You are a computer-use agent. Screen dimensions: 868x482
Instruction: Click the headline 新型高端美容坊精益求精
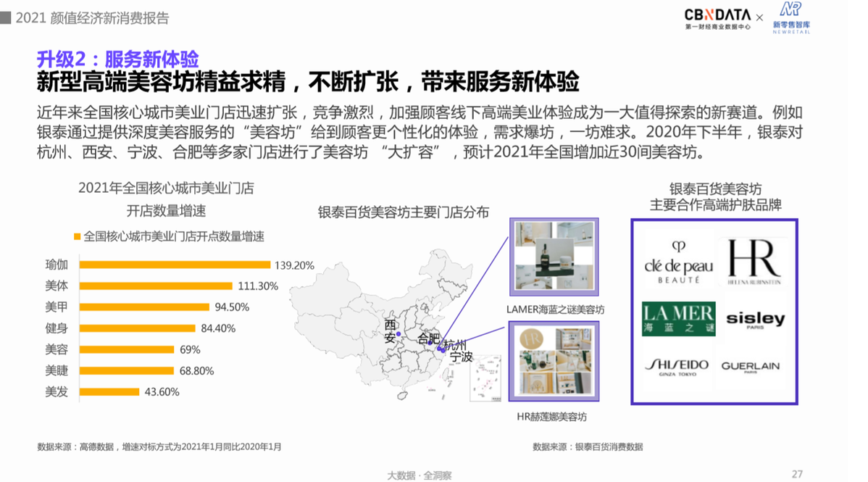161,81
